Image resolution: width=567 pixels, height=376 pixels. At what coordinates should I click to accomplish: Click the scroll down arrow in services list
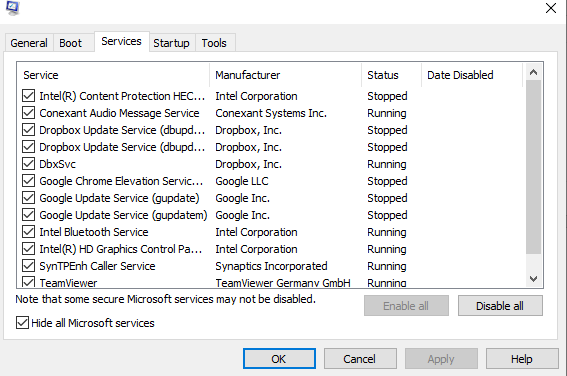(533, 279)
